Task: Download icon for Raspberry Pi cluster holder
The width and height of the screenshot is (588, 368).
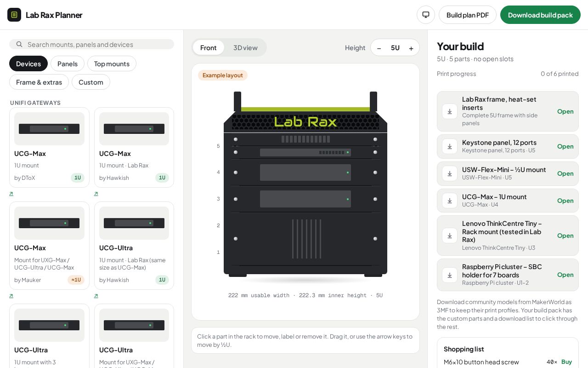Action: point(450,275)
